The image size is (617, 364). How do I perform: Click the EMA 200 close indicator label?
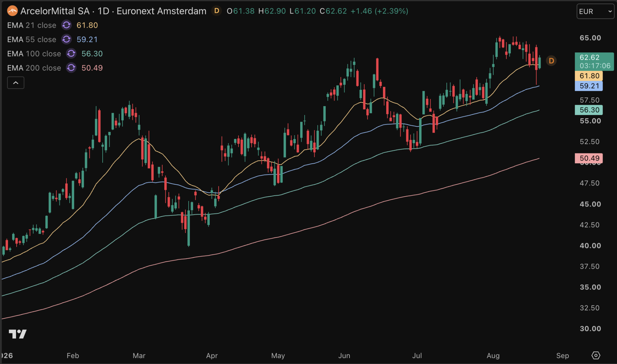34,68
